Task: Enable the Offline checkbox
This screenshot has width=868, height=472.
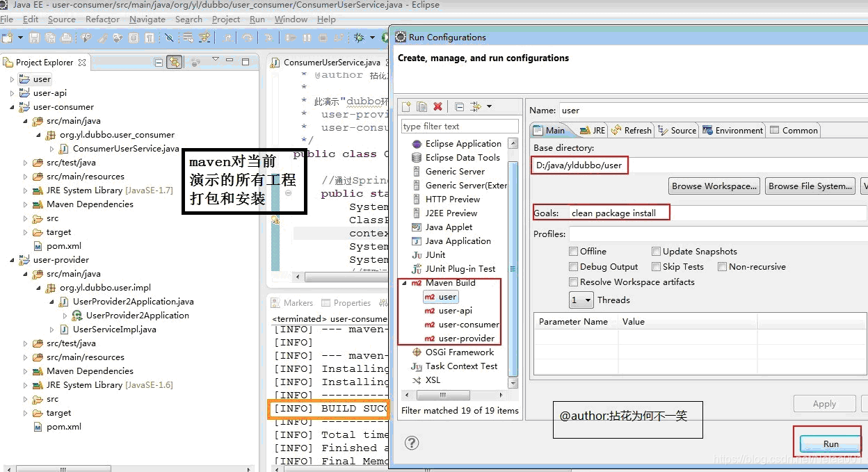Action: point(574,252)
